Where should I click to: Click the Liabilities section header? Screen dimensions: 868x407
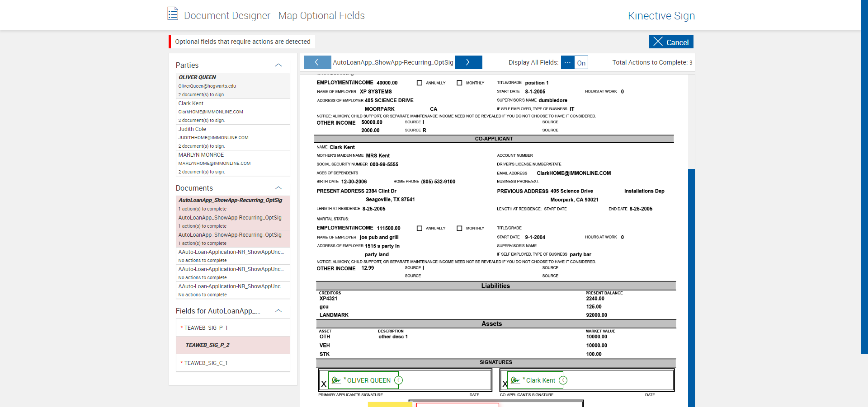point(495,286)
